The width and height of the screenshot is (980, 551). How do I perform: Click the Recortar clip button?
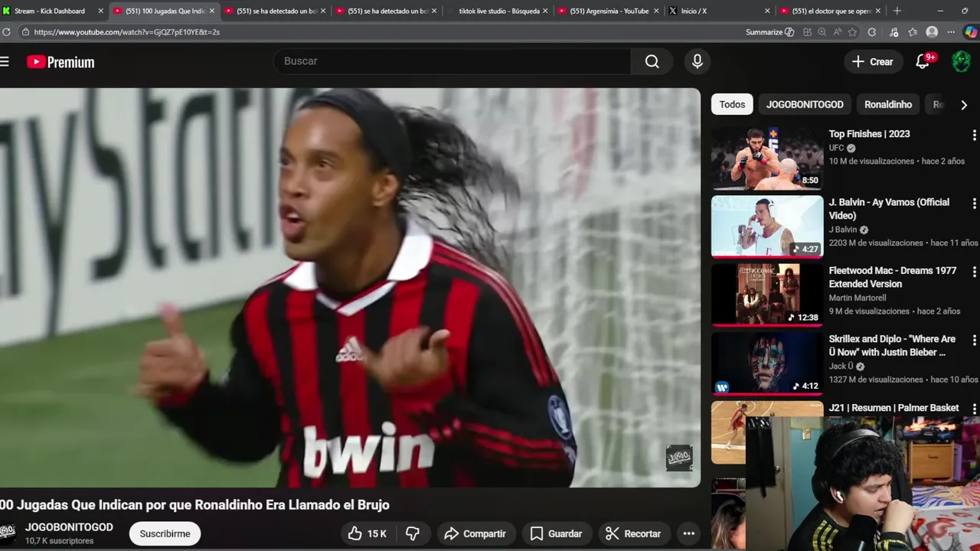(632, 533)
